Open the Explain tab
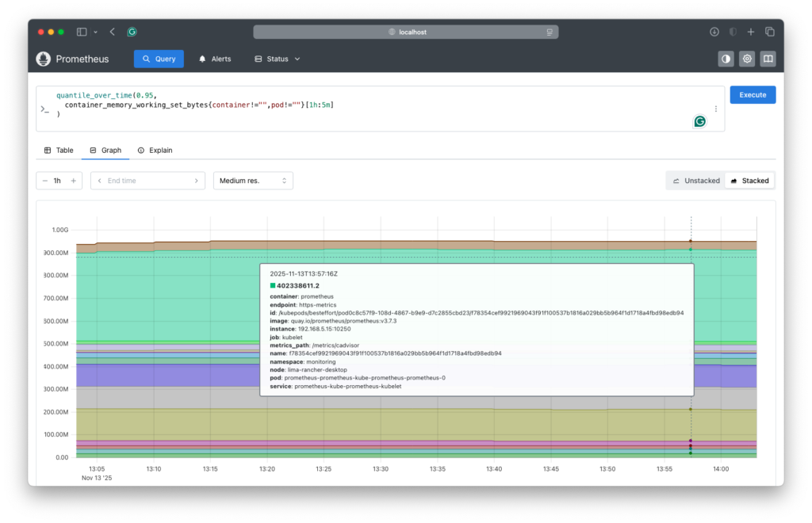Image resolution: width=812 pixels, height=523 pixels. click(155, 150)
